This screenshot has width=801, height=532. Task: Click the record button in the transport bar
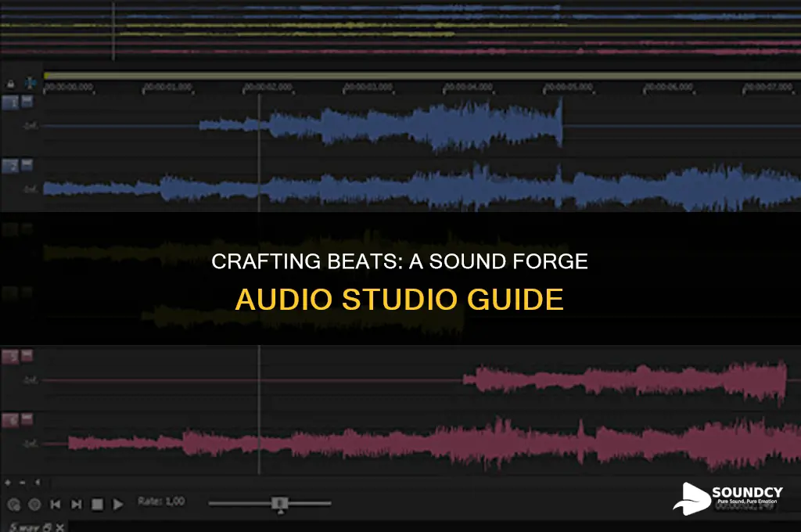[14, 505]
